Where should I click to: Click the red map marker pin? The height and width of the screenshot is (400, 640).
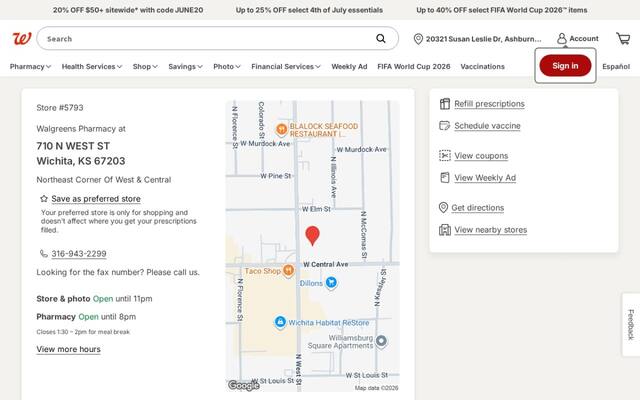coord(312,236)
